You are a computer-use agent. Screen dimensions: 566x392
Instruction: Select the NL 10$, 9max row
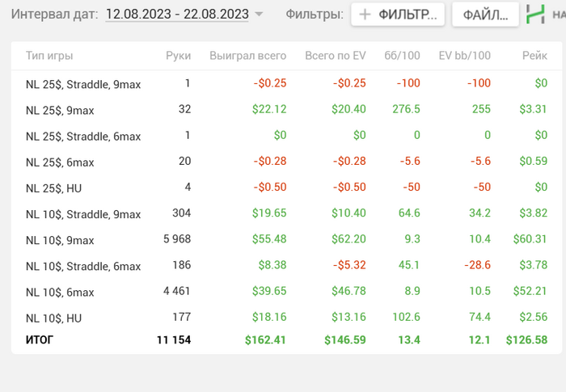[60, 240]
